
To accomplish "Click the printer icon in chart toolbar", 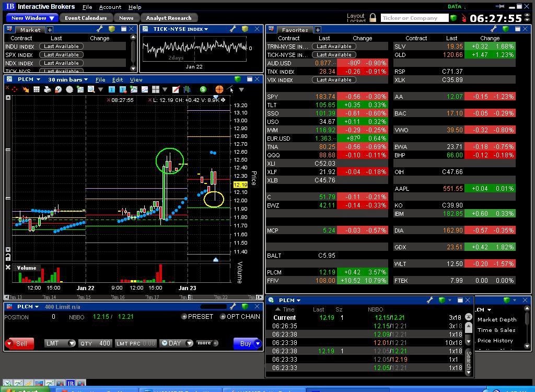I will [48, 89].
